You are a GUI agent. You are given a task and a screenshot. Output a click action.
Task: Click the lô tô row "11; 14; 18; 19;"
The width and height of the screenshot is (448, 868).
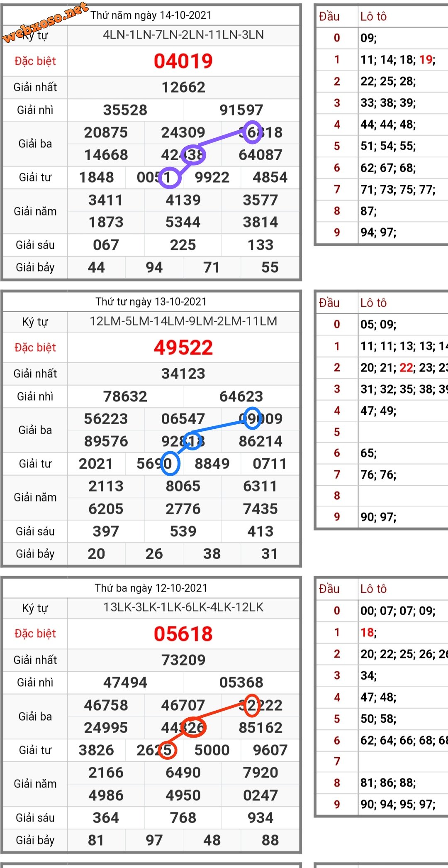(x=398, y=60)
